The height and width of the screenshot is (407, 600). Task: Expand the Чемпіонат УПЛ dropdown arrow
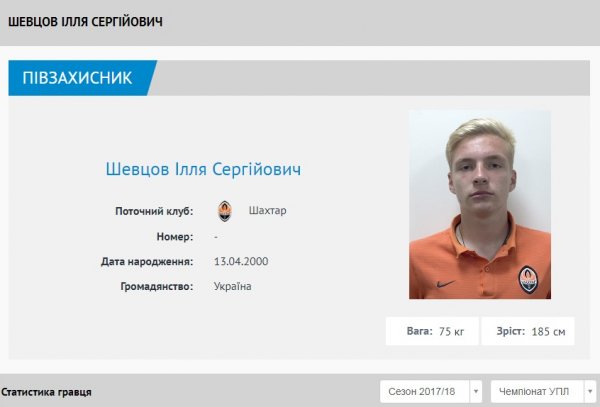(x=590, y=391)
